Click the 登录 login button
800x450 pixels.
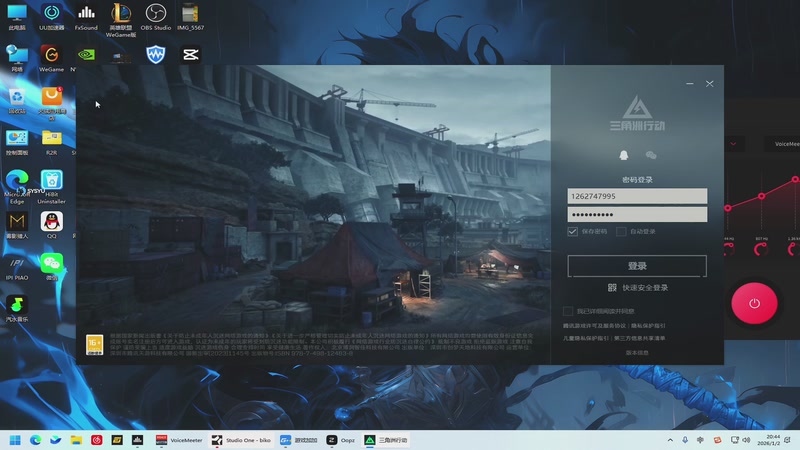(x=637, y=266)
